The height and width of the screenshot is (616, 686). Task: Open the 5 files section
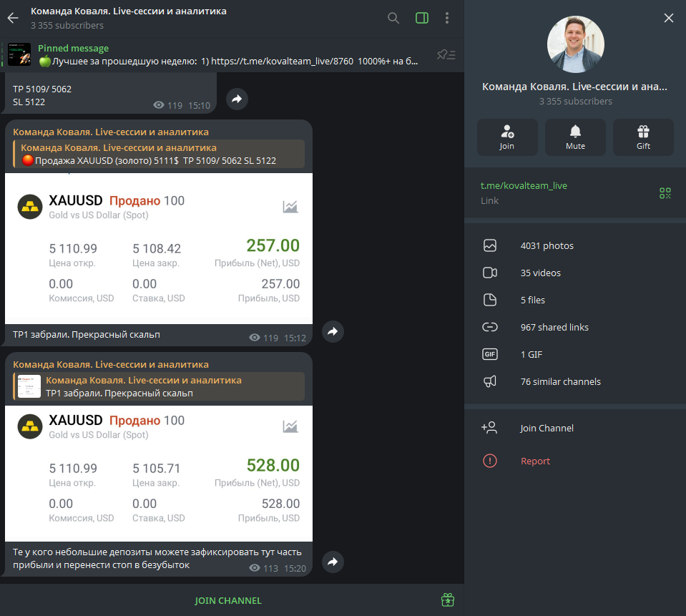(x=575, y=300)
